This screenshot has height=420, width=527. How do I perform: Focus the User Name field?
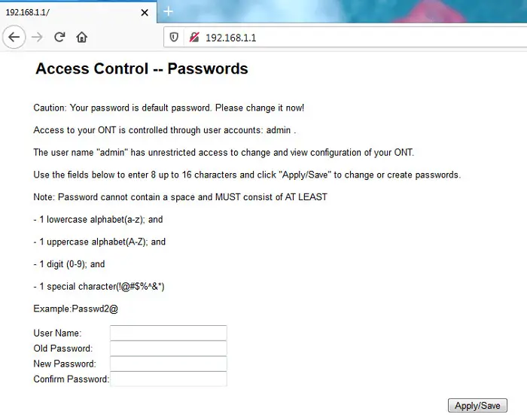pos(169,333)
